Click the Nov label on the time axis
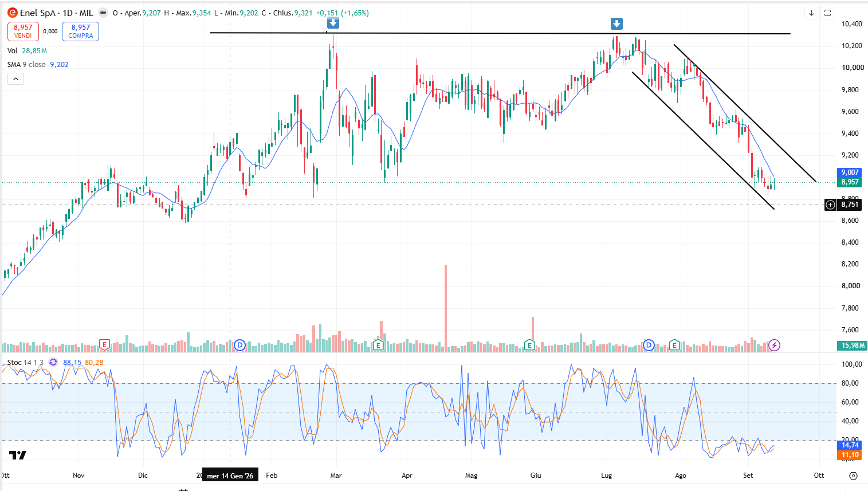Image resolution: width=868 pixels, height=491 pixels. coord(78,476)
